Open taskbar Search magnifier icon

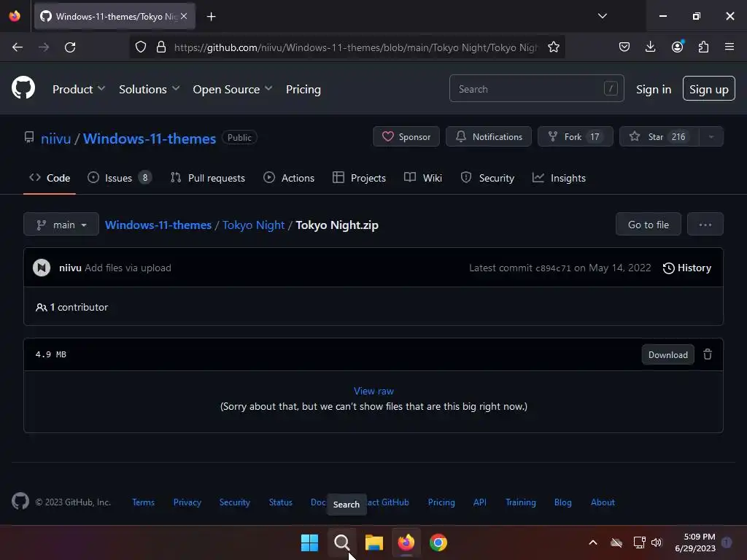tap(341, 542)
